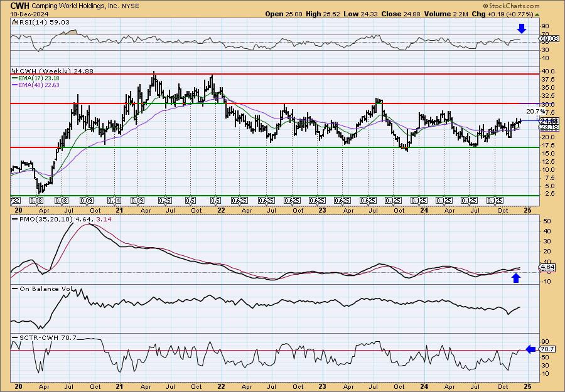Click the EMA(17) 23.18 legend text
Viewport: 565px width, 392px height.
click(x=39, y=78)
